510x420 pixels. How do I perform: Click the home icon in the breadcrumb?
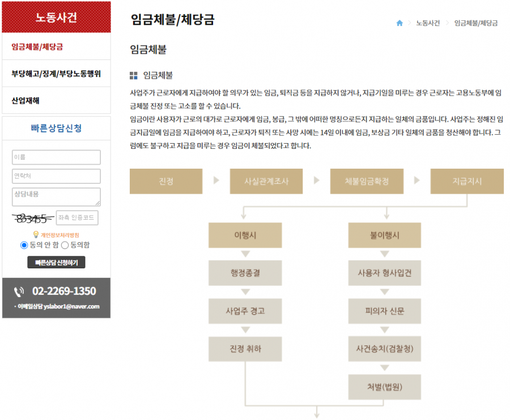pos(399,23)
